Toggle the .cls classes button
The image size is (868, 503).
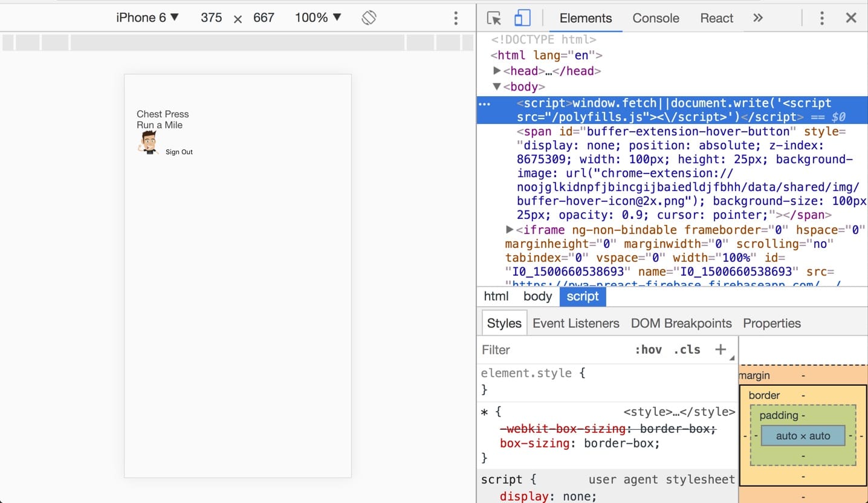pos(687,350)
